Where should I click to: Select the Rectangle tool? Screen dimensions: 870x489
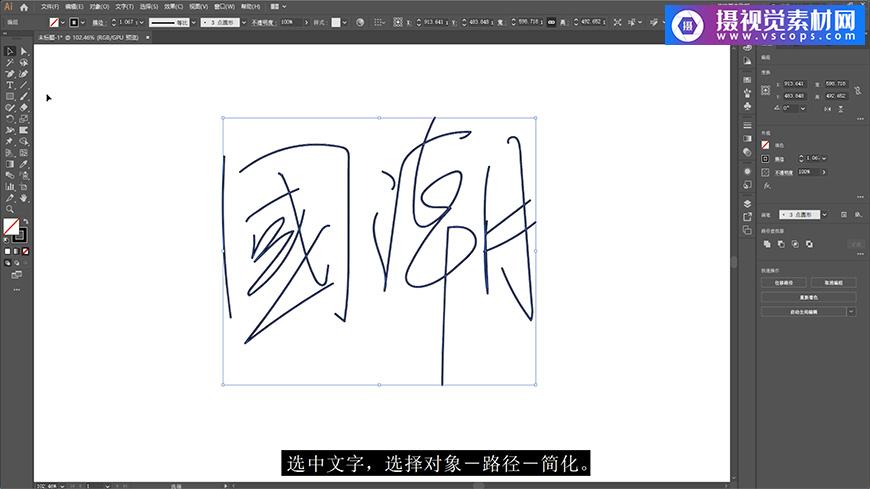pyautogui.click(x=9, y=97)
